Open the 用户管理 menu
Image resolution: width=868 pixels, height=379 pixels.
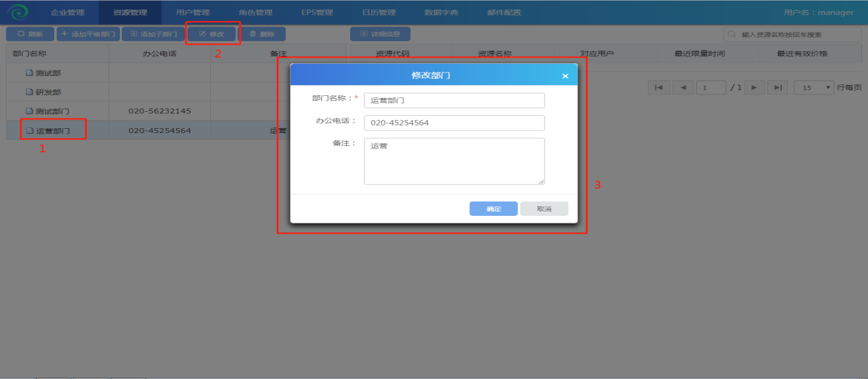click(193, 12)
